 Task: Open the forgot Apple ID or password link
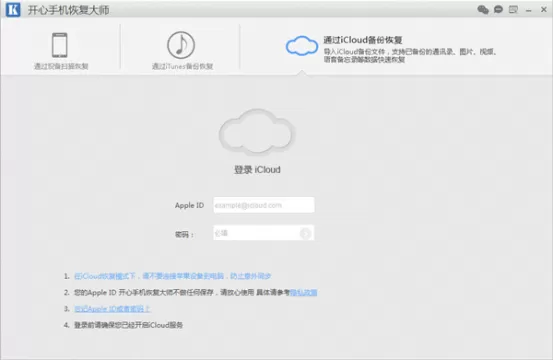(113, 309)
